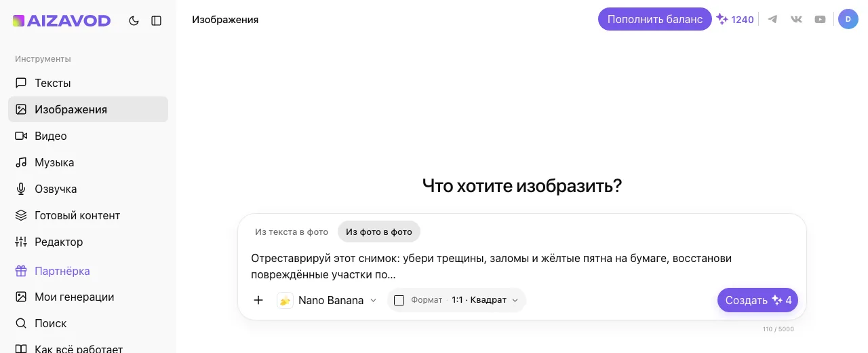This screenshot has width=868, height=353.
Task: Open Видео in the sidebar
Action: [x=88, y=136]
